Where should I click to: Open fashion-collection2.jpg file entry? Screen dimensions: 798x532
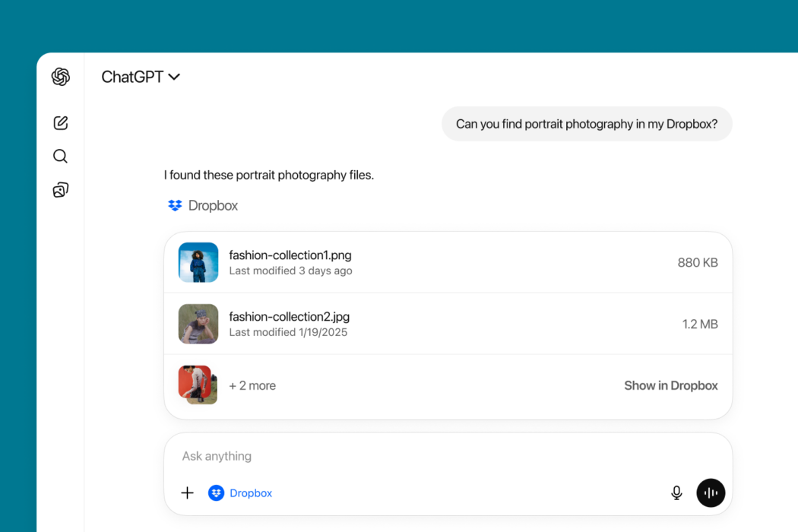(289, 317)
